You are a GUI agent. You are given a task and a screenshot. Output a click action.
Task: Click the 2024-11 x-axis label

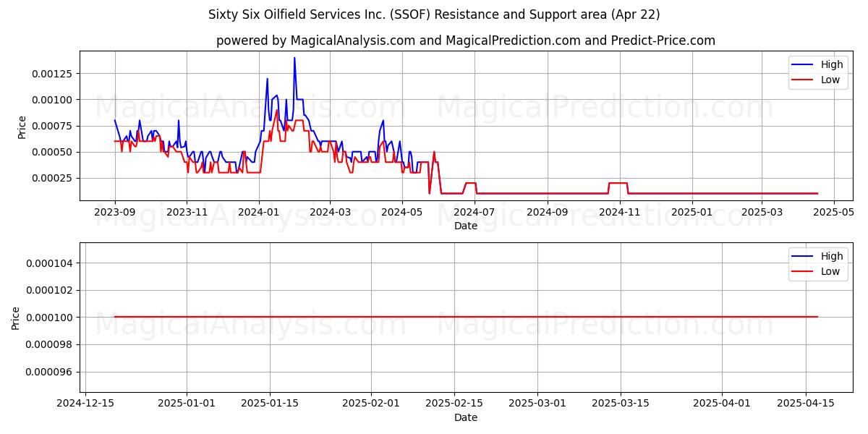coord(620,213)
